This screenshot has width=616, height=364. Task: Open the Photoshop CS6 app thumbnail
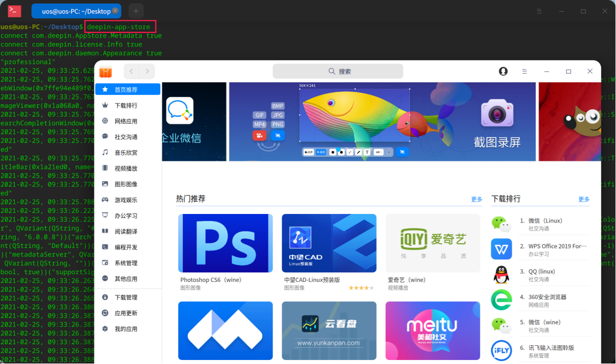point(225,243)
